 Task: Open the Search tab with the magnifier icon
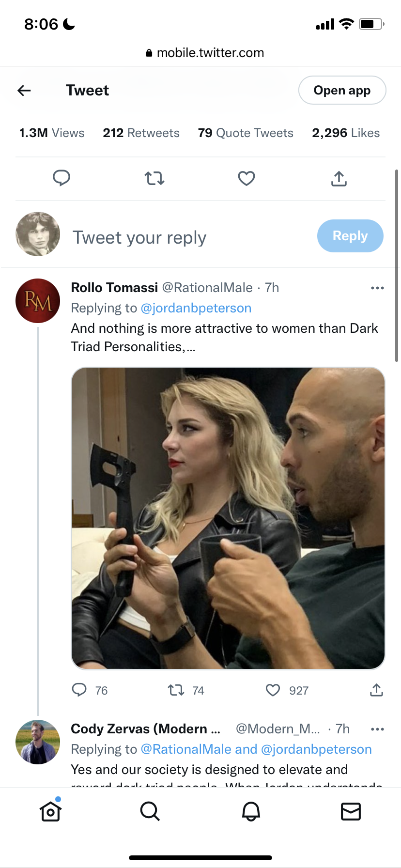(150, 811)
